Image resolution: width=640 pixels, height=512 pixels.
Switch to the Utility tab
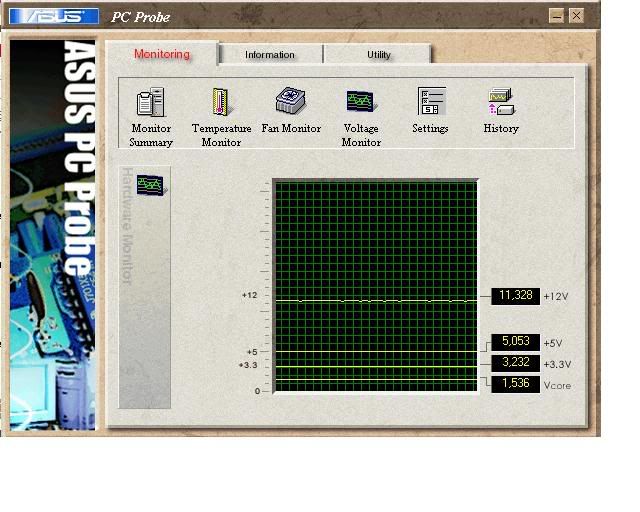click(378, 54)
